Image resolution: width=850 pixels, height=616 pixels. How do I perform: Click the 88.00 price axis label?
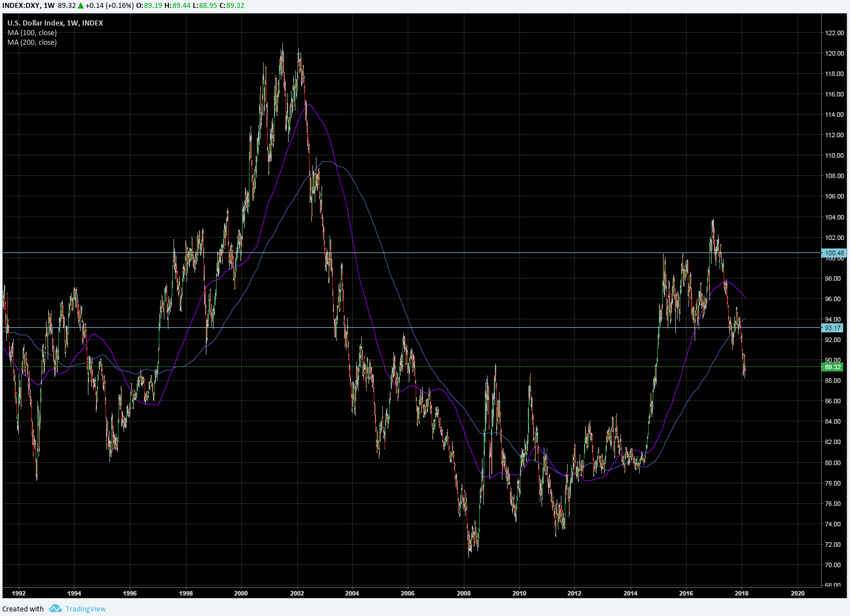tap(833, 381)
